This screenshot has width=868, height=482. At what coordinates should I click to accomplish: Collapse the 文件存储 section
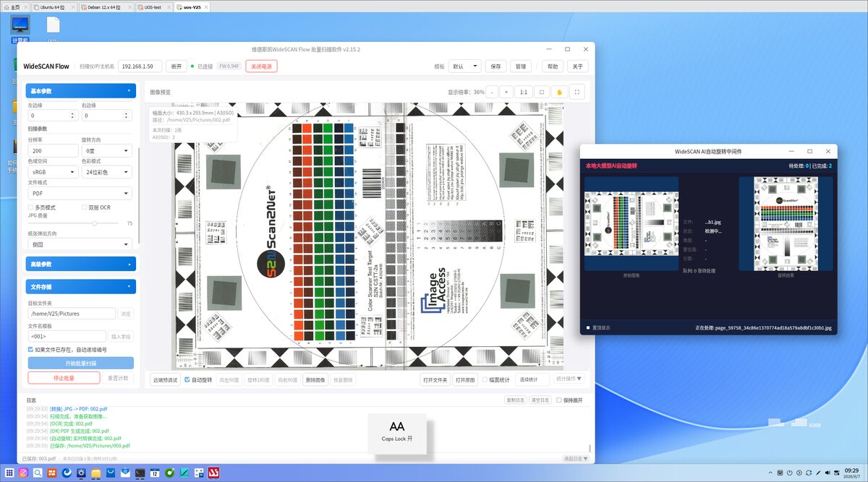(81, 286)
